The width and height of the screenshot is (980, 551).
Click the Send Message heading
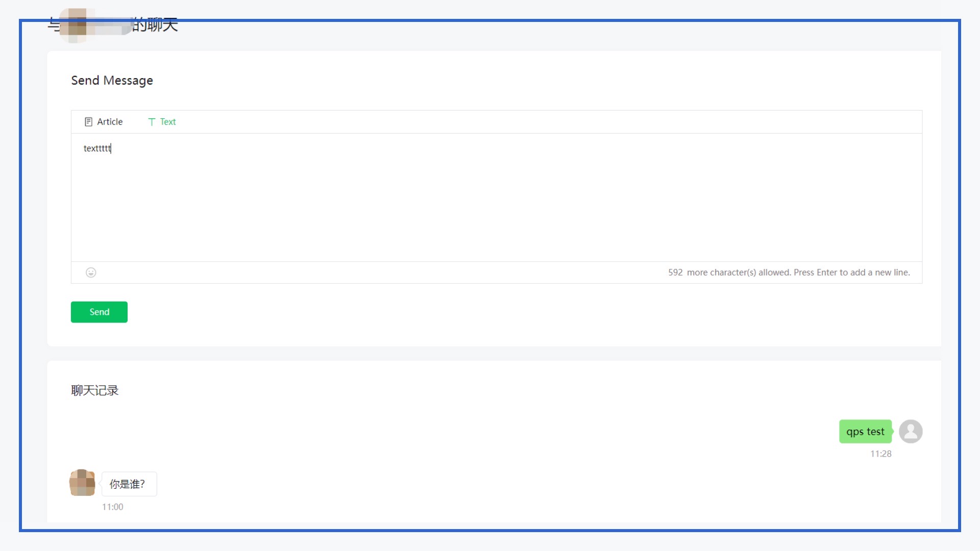pos(112,80)
